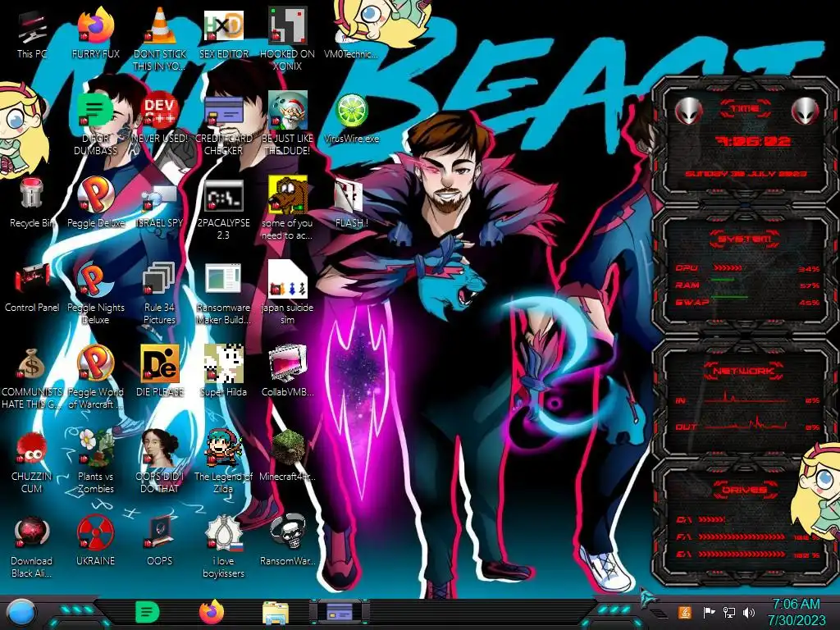Launch Firefox from the taskbar

point(212,612)
